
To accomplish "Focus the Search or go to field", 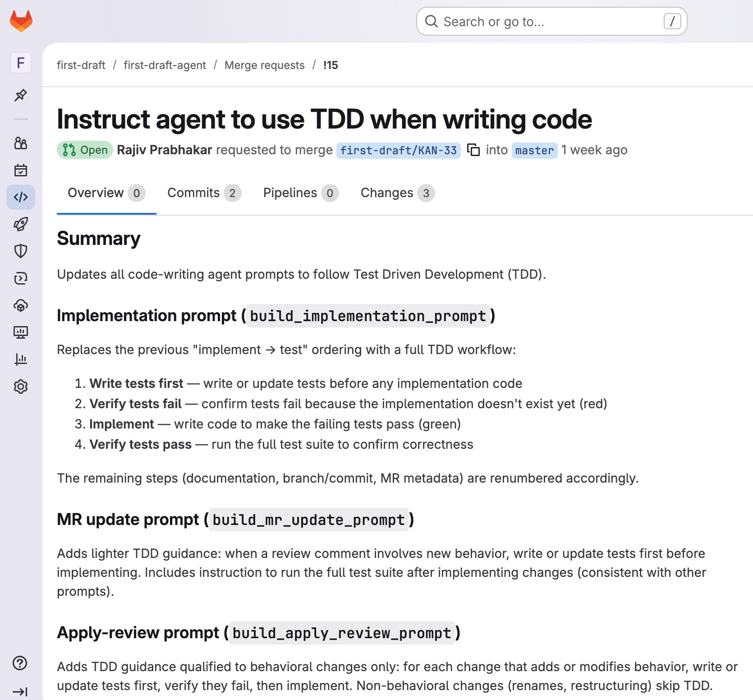I will tap(551, 21).
